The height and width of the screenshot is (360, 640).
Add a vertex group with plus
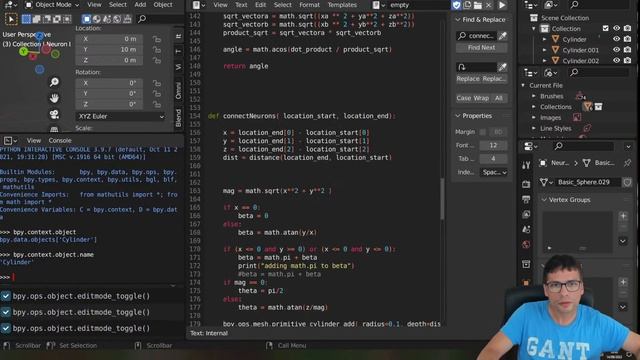pyautogui.click(x=623, y=216)
